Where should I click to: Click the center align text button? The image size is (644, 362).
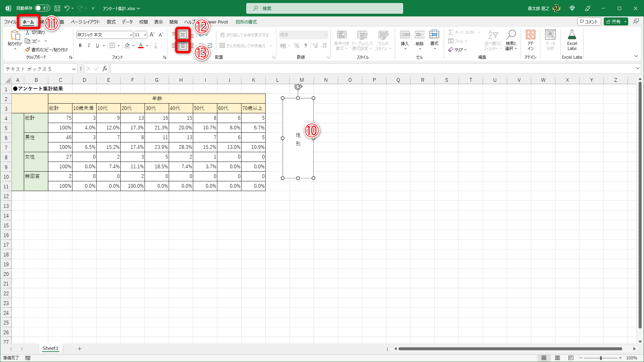point(183,46)
